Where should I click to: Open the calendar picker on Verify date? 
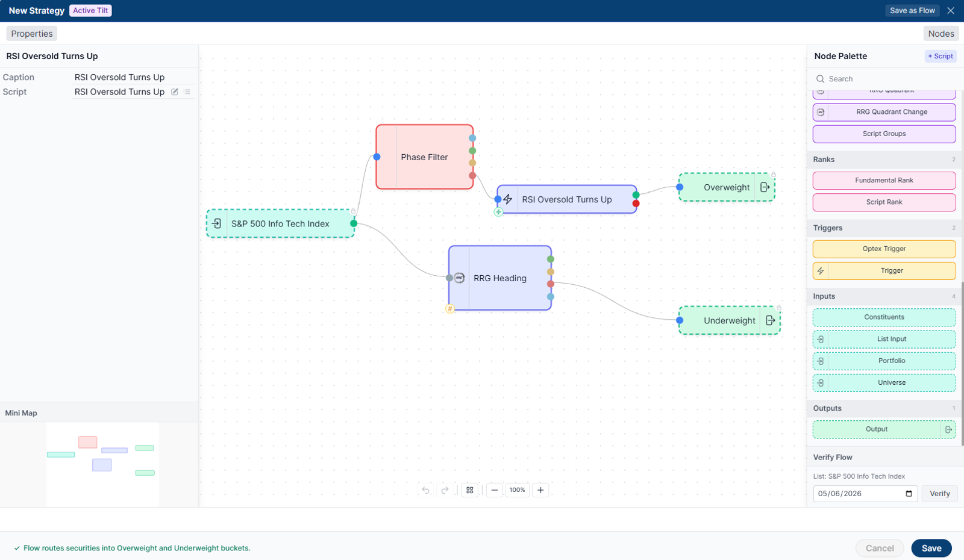909,494
